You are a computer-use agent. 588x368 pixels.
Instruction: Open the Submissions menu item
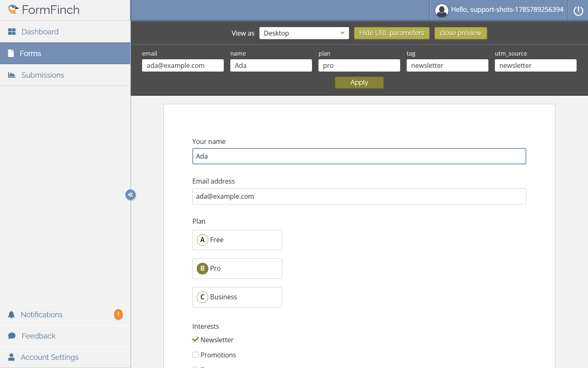(x=65, y=75)
